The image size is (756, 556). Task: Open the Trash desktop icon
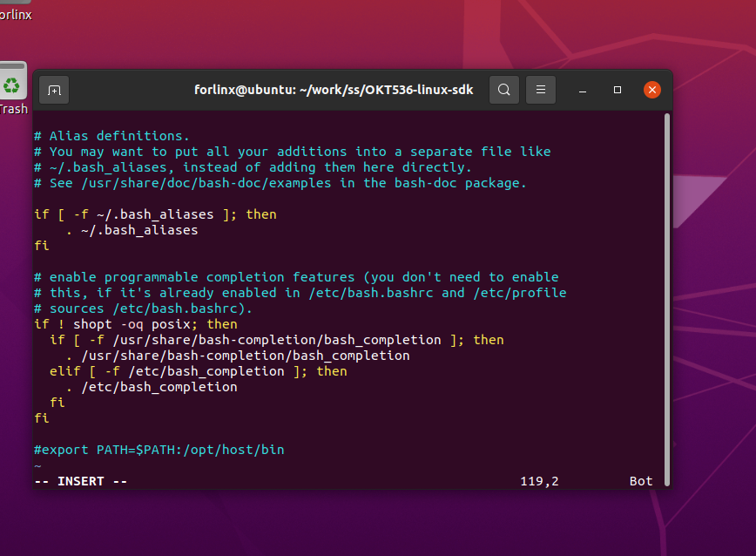13,89
